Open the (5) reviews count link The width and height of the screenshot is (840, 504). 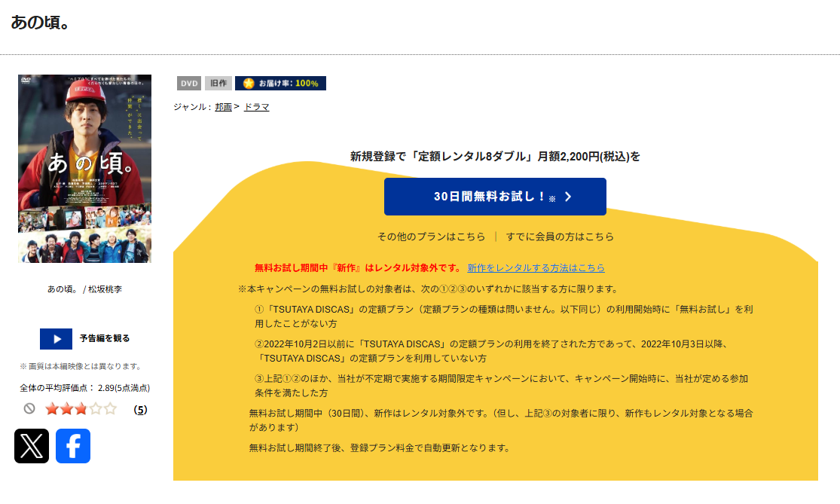(140, 410)
